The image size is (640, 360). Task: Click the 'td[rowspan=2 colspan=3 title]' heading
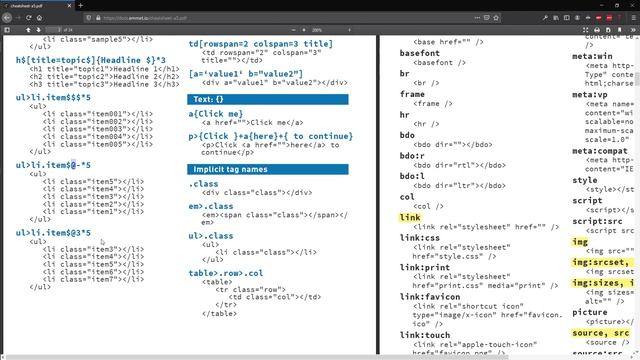(x=261, y=44)
